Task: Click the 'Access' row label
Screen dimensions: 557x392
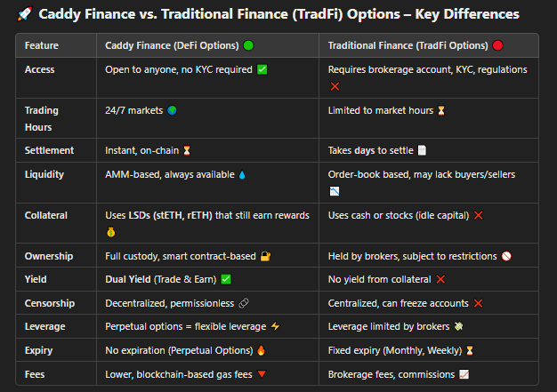Action: click(x=40, y=69)
